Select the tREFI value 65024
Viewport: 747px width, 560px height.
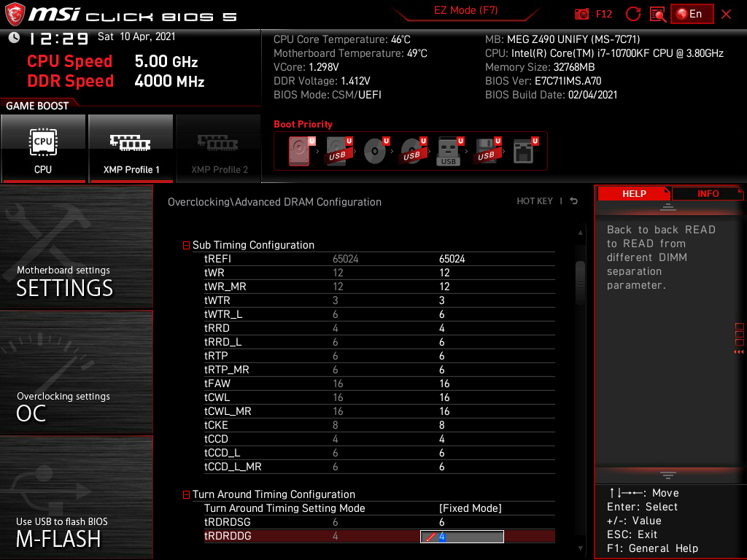(452, 259)
